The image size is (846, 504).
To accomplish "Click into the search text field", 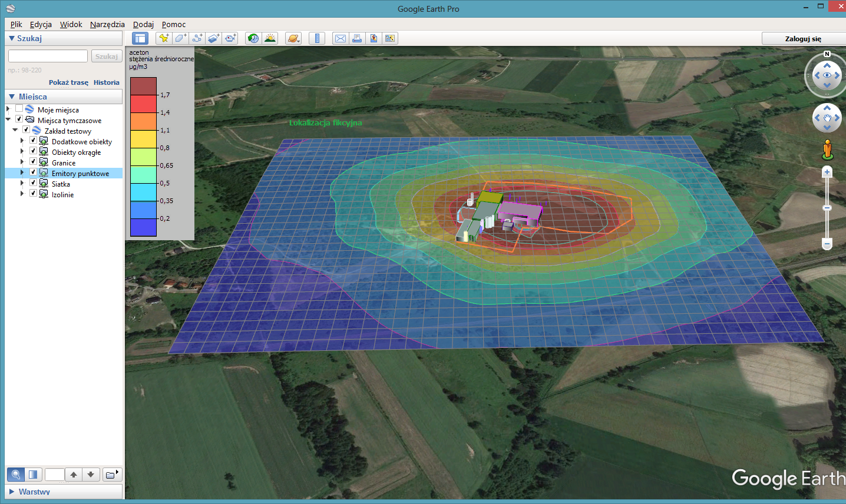I will 48,56.
